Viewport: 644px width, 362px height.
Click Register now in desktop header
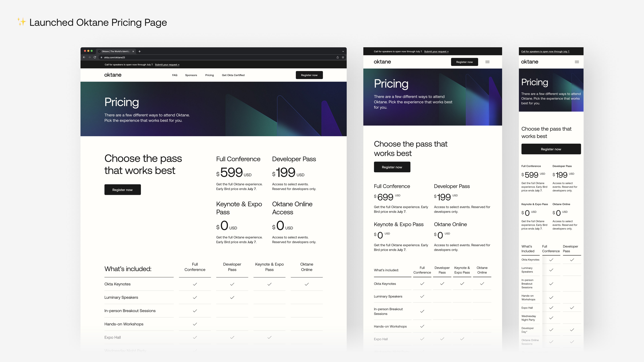309,75
